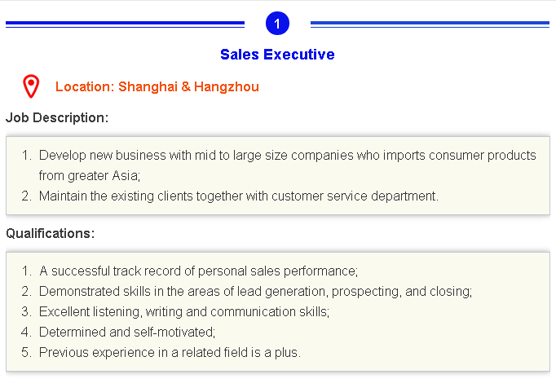Click the Job Description heading

pos(57,117)
